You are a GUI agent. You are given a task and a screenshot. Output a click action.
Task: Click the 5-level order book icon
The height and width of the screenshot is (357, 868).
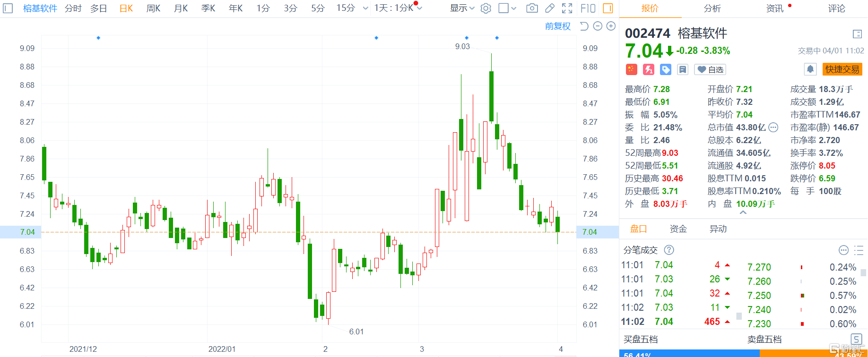pyautogui.click(x=856, y=339)
